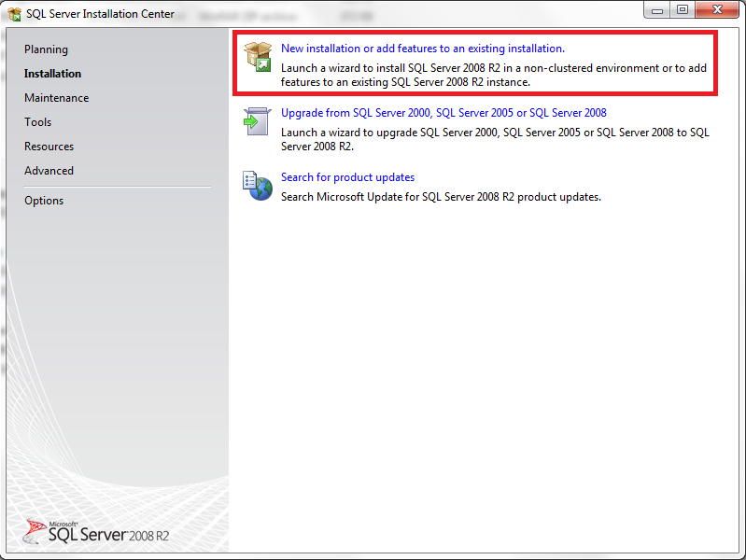The width and height of the screenshot is (746, 560).
Task: Open the Planning section
Action: (46, 49)
